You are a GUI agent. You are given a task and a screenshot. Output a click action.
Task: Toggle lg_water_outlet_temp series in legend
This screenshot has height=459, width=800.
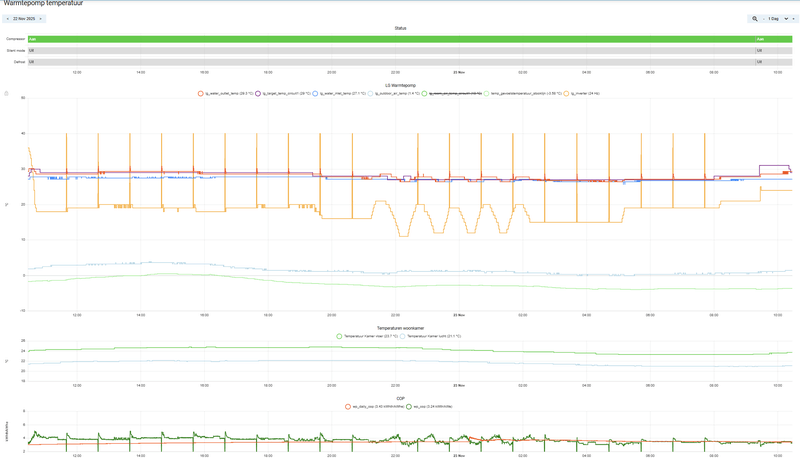point(226,94)
